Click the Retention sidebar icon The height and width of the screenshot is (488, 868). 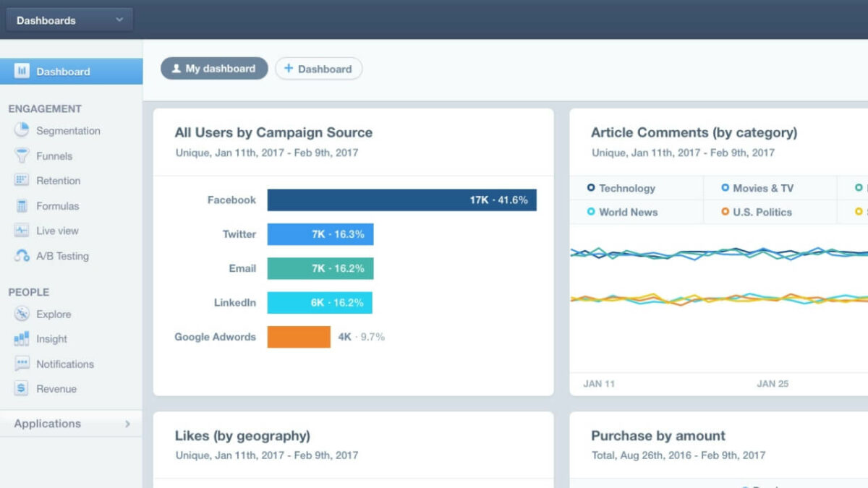(x=21, y=180)
